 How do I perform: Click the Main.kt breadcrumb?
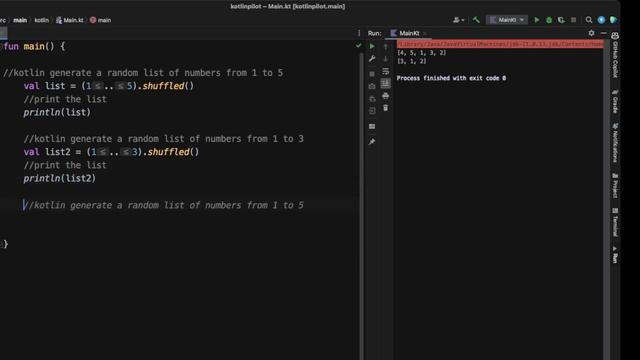70,20
